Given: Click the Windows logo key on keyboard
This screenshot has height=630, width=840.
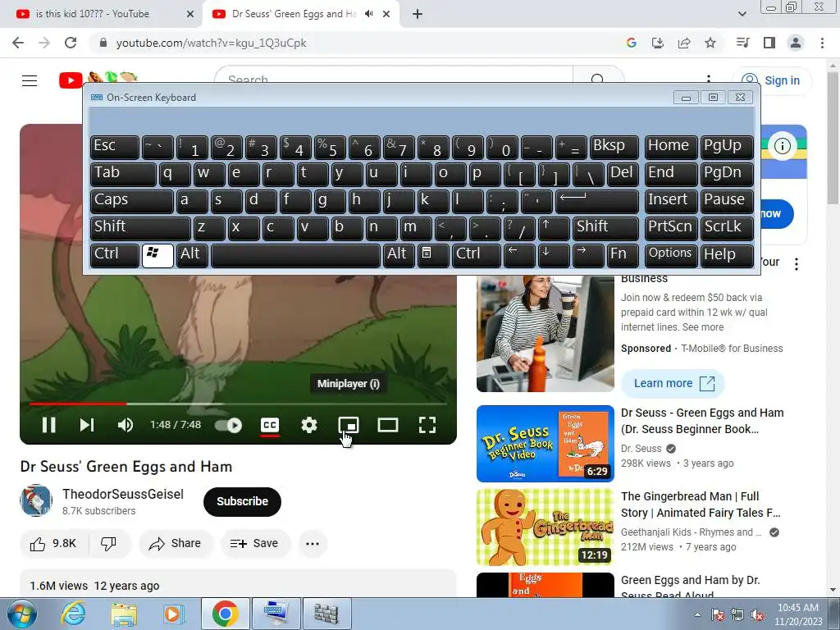Looking at the screenshot, I should tap(157, 255).
